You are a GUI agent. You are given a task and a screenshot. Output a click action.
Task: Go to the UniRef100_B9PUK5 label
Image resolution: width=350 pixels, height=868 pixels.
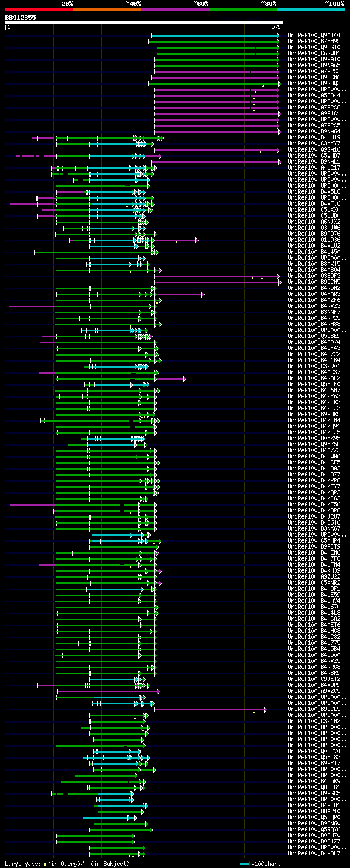click(x=314, y=415)
